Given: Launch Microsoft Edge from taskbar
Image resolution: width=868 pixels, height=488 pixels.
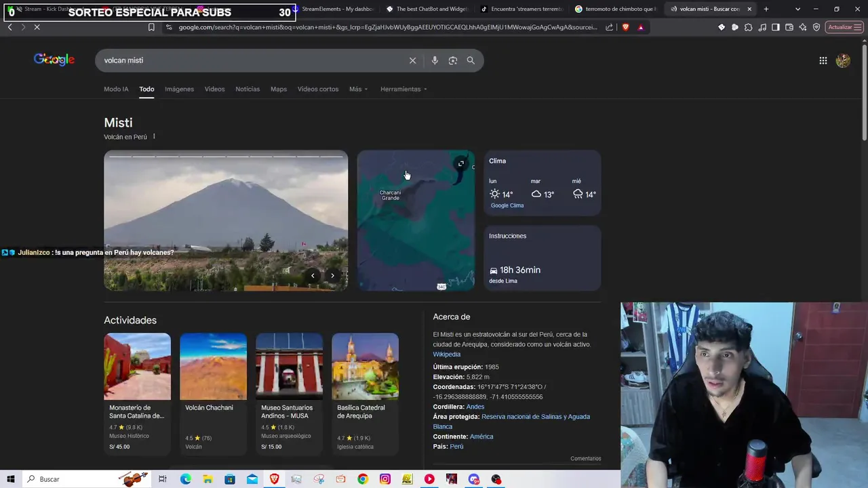Looking at the screenshot, I should pos(185,479).
